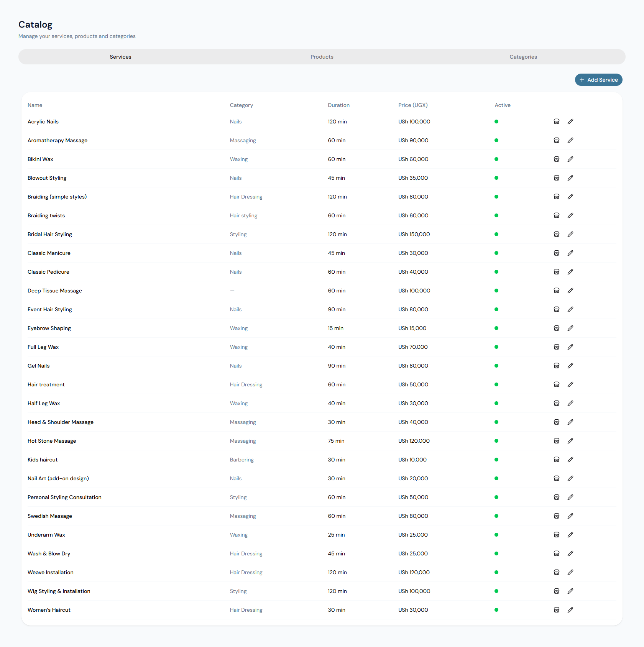Toggle active status dot for Braiding twists
The image size is (644, 647).
[496, 215]
